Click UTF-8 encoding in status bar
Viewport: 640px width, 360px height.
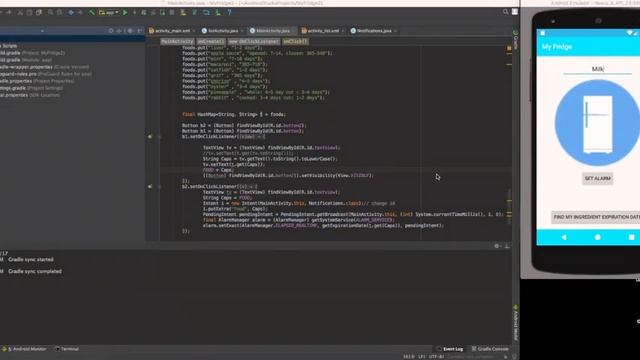(x=436, y=357)
